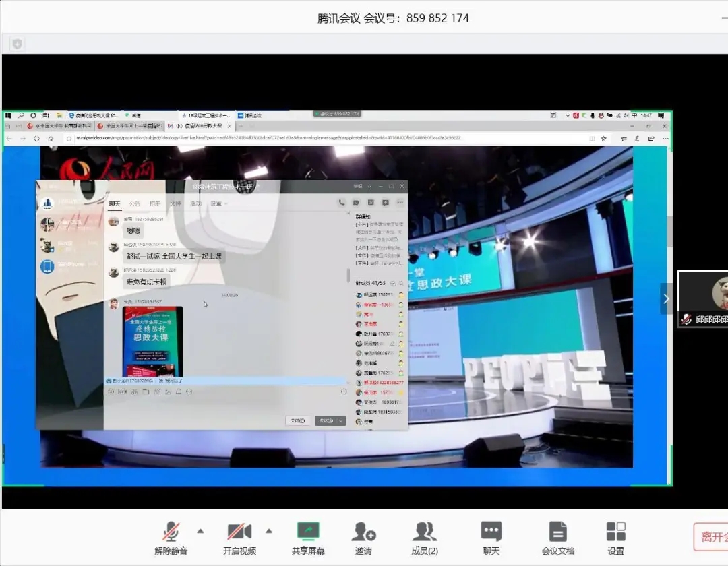
Task: Expand video options arrow beside 开启视频
Action: [x=269, y=531]
